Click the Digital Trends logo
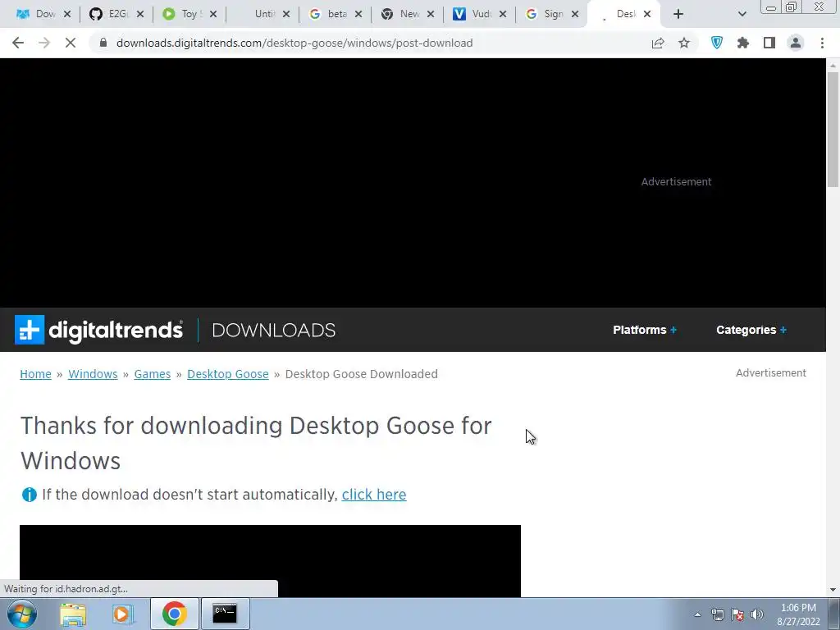 [98, 330]
